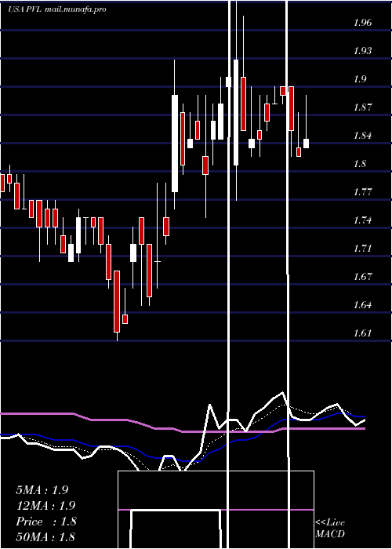
Task: Click the '<<Live MACD' label
Action: coord(330,529)
